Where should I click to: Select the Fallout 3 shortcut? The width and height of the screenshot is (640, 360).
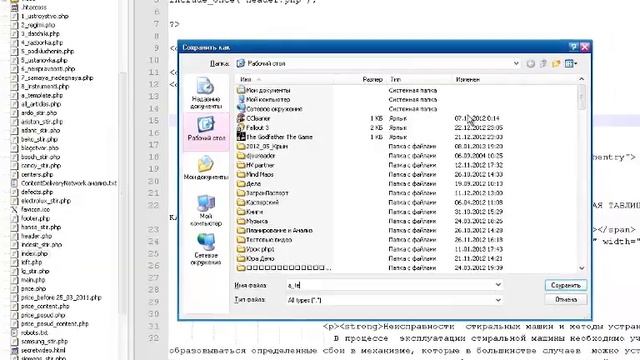(x=253, y=128)
